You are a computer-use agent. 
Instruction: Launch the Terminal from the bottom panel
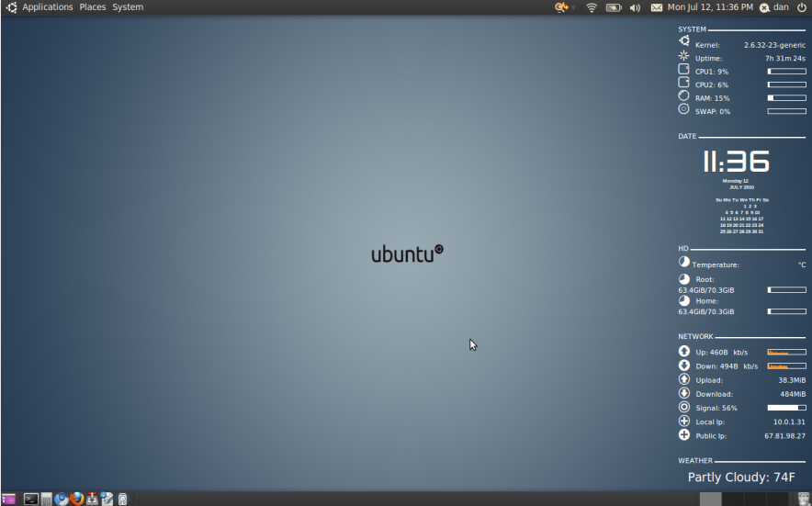pyautogui.click(x=31, y=500)
